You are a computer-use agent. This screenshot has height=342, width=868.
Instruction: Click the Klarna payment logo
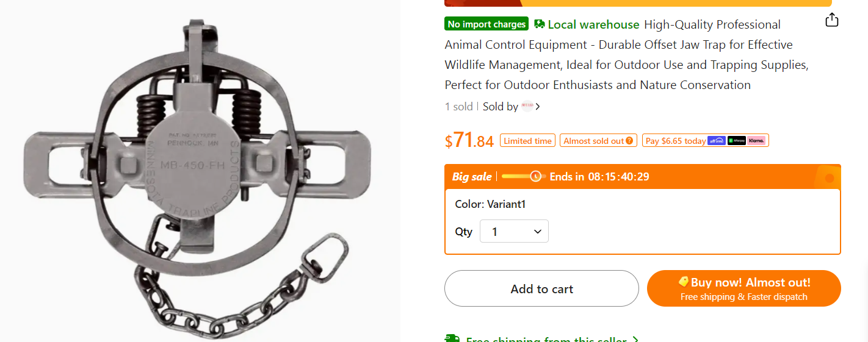coord(756,141)
